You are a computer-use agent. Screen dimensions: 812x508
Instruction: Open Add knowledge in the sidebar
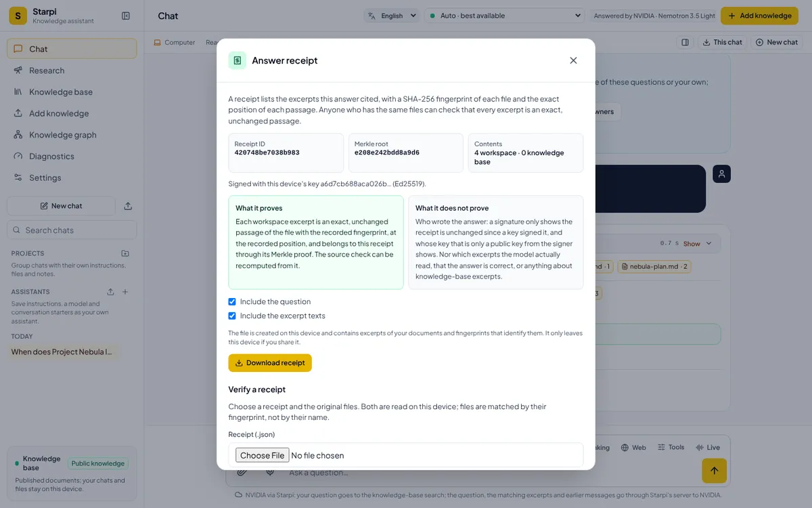(72, 113)
